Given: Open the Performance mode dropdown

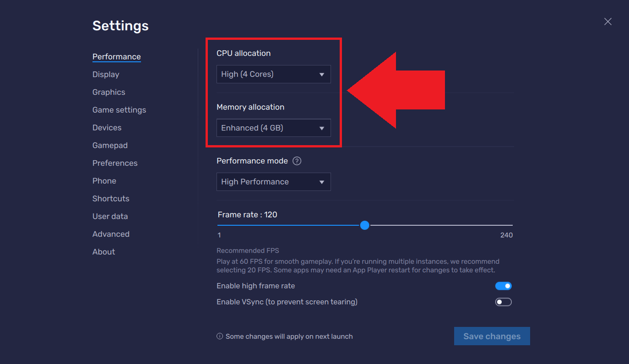Looking at the screenshot, I should [273, 182].
